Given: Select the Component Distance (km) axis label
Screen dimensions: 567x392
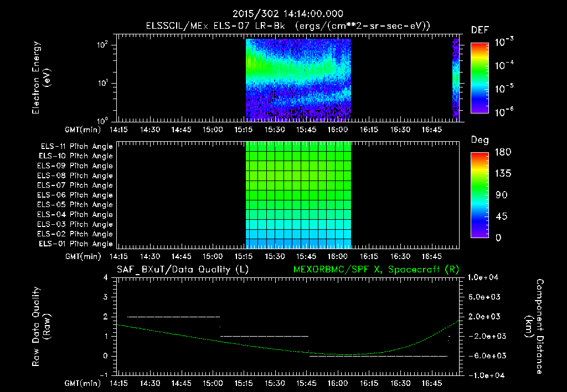Looking at the screenshot, I should (x=534, y=327).
